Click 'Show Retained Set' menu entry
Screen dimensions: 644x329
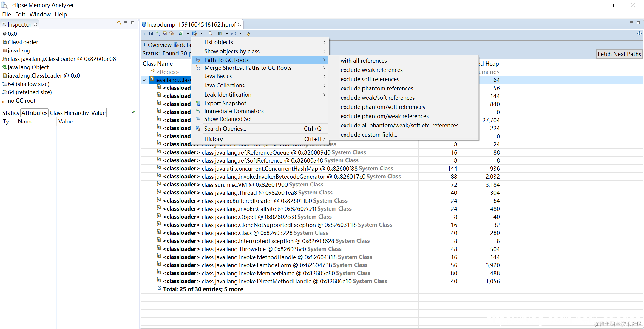pos(228,119)
